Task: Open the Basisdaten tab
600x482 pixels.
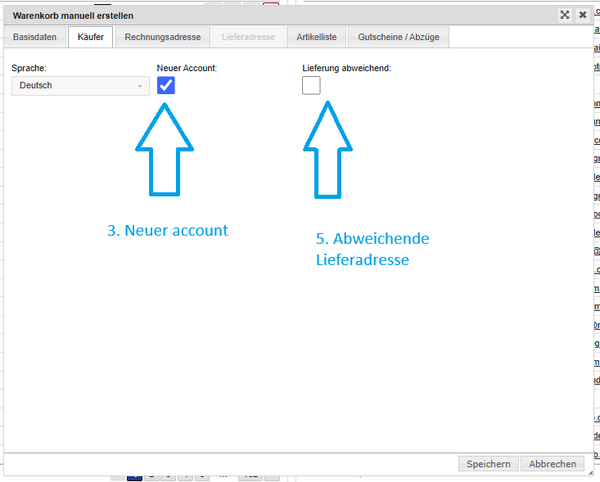Action: pos(35,37)
